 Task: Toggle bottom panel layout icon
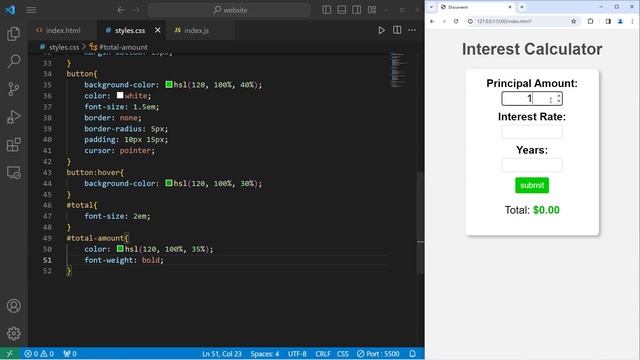click(342, 10)
